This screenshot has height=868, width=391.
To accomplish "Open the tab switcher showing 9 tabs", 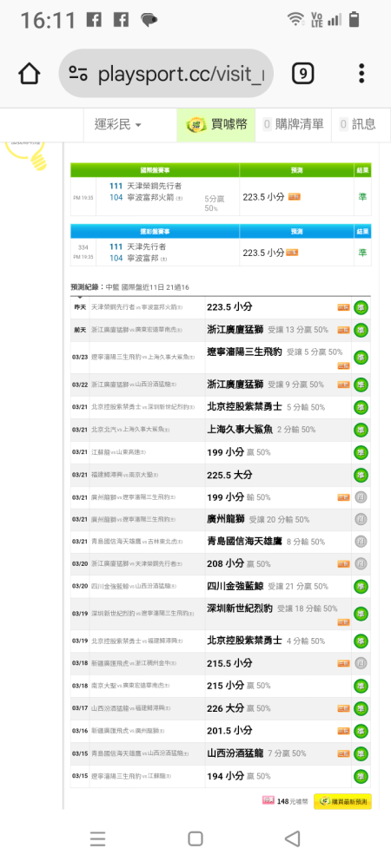I will pyautogui.click(x=303, y=74).
